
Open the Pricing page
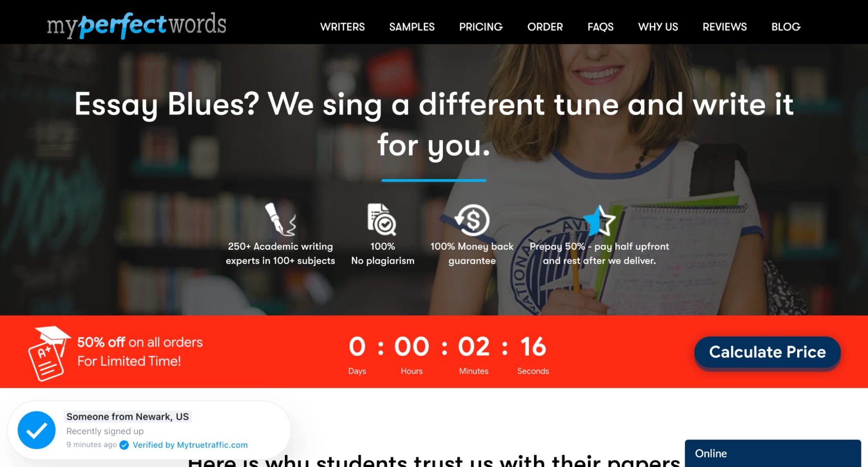481,27
